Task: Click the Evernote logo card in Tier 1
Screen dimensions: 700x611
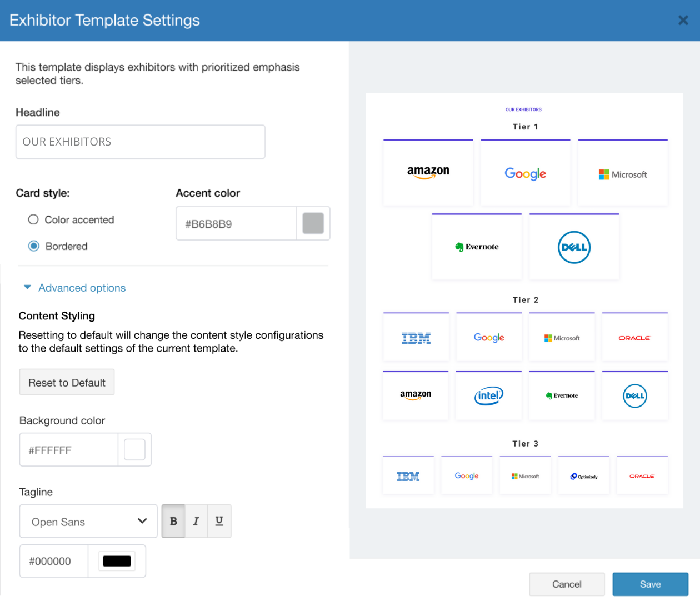Action: coord(477,247)
